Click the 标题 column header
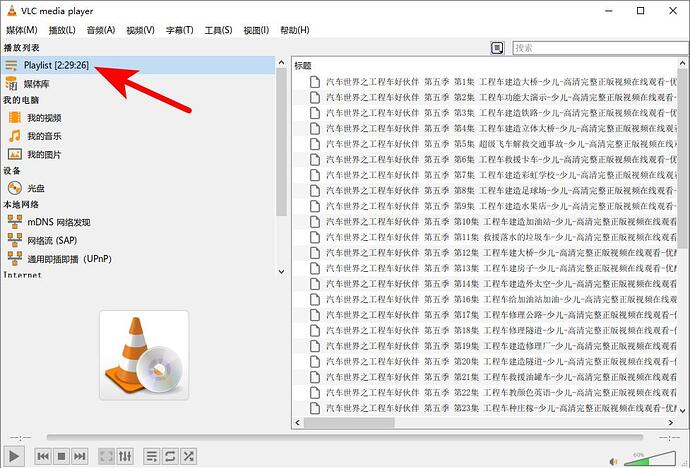 click(304, 65)
